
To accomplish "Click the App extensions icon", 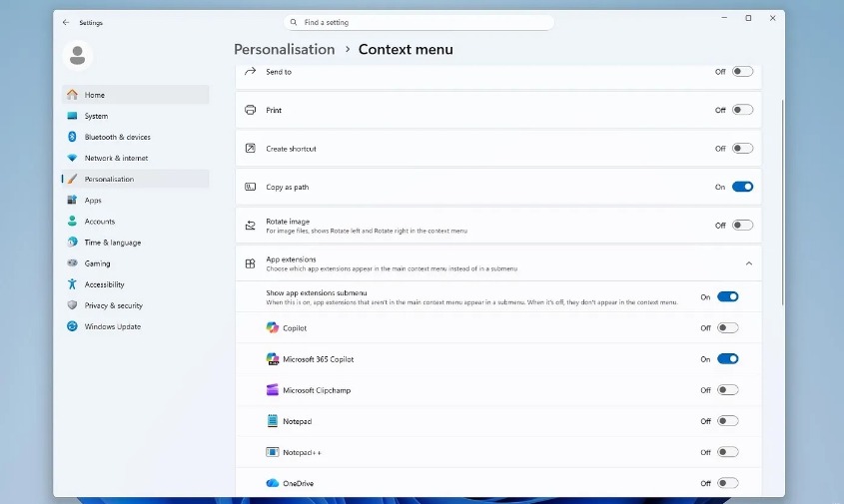I will (x=251, y=263).
